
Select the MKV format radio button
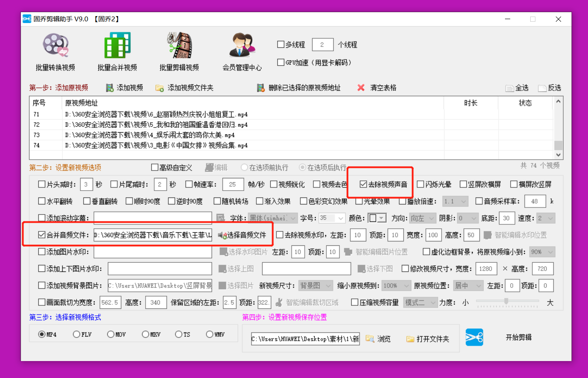coord(145,335)
